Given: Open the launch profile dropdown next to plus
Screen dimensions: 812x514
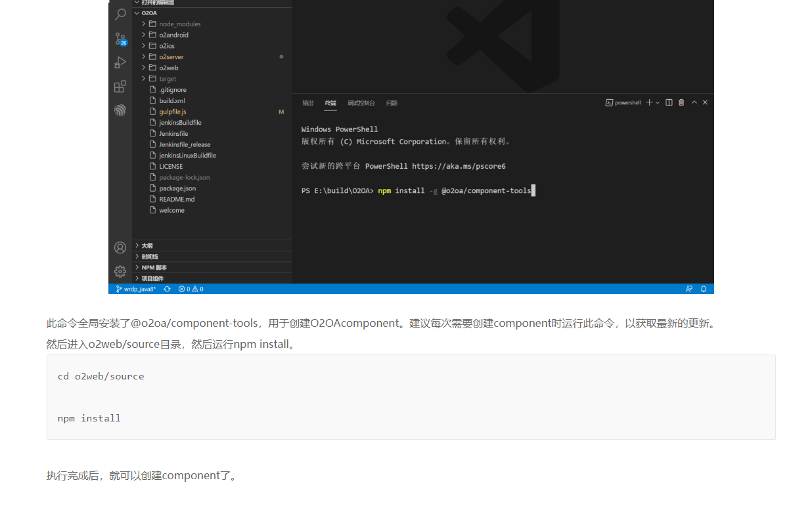Looking at the screenshot, I should [x=658, y=102].
